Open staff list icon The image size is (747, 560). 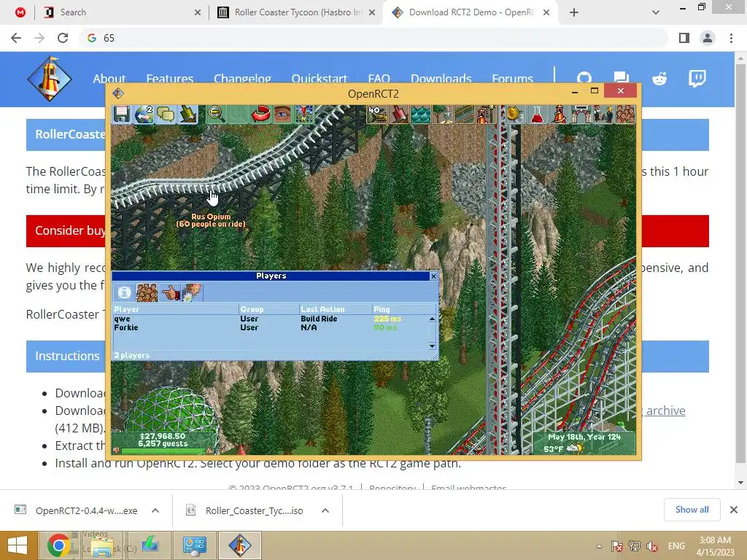point(603,114)
